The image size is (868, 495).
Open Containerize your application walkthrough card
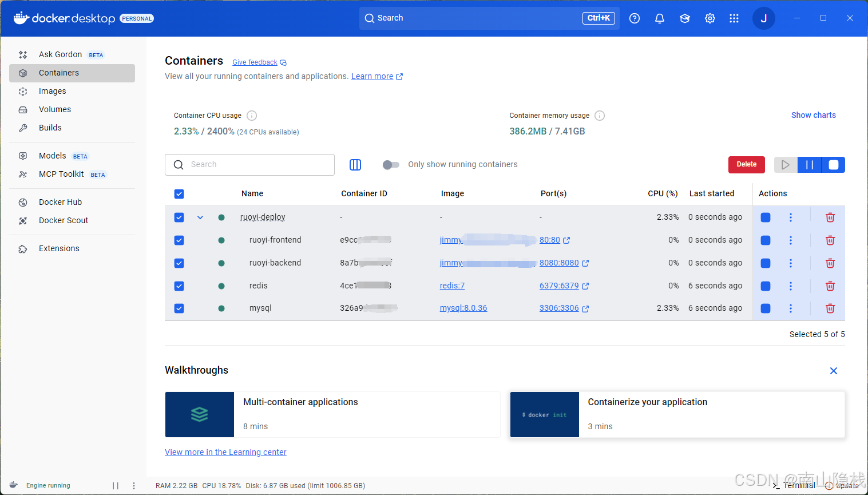coord(677,415)
